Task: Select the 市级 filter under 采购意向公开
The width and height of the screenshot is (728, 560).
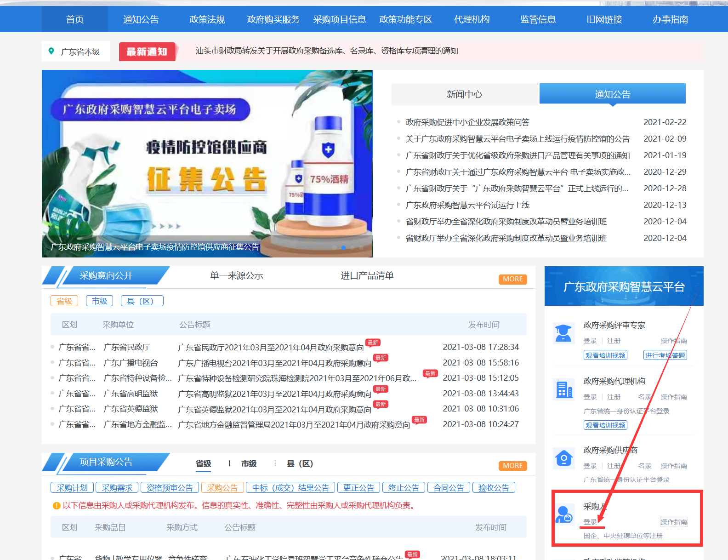Action: pyautogui.click(x=99, y=301)
